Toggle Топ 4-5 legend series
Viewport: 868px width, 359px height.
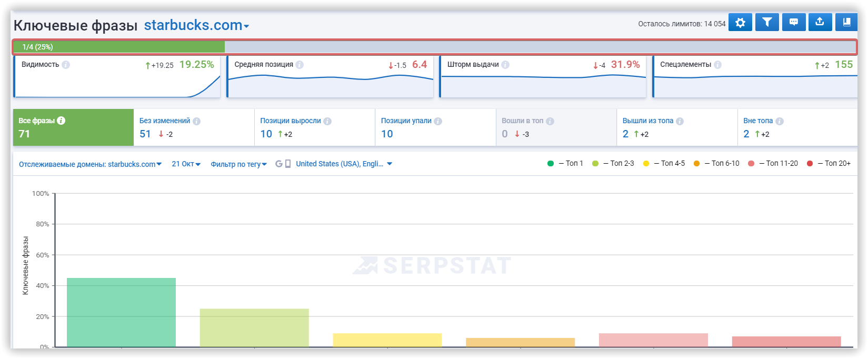664,164
